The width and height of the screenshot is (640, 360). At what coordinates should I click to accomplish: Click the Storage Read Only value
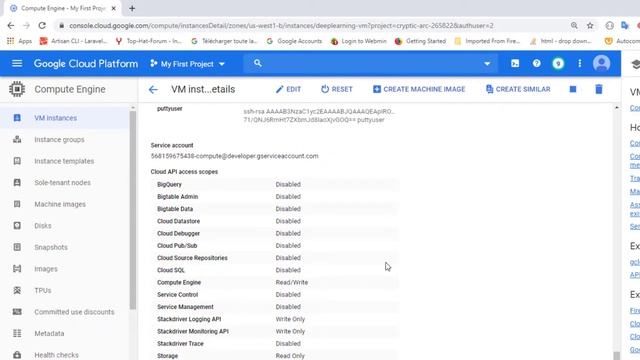(290, 356)
